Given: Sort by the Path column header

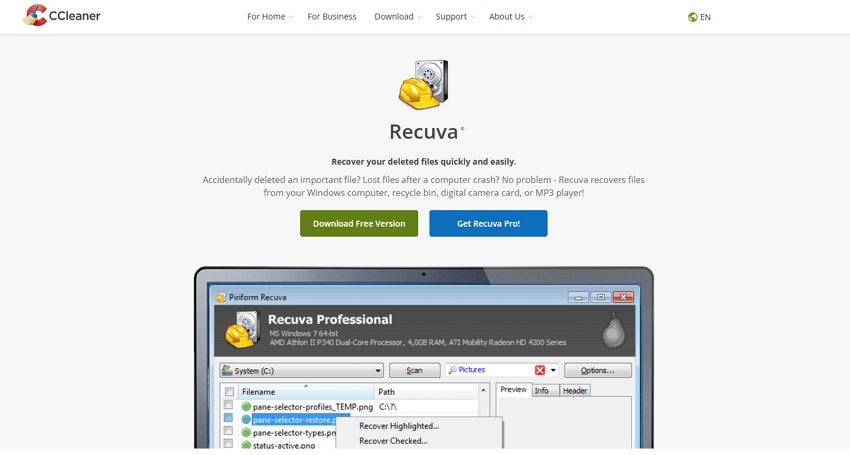Looking at the screenshot, I should click(x=426, y=392).
